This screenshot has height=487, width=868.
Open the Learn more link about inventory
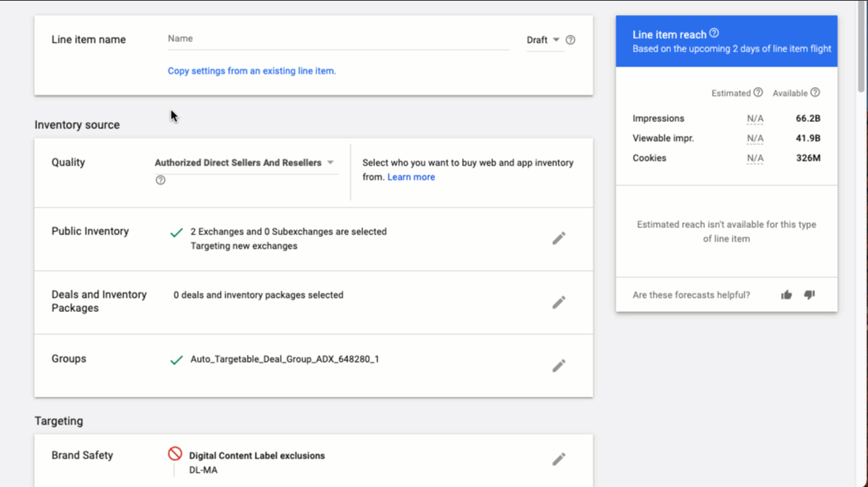[411, 177]
